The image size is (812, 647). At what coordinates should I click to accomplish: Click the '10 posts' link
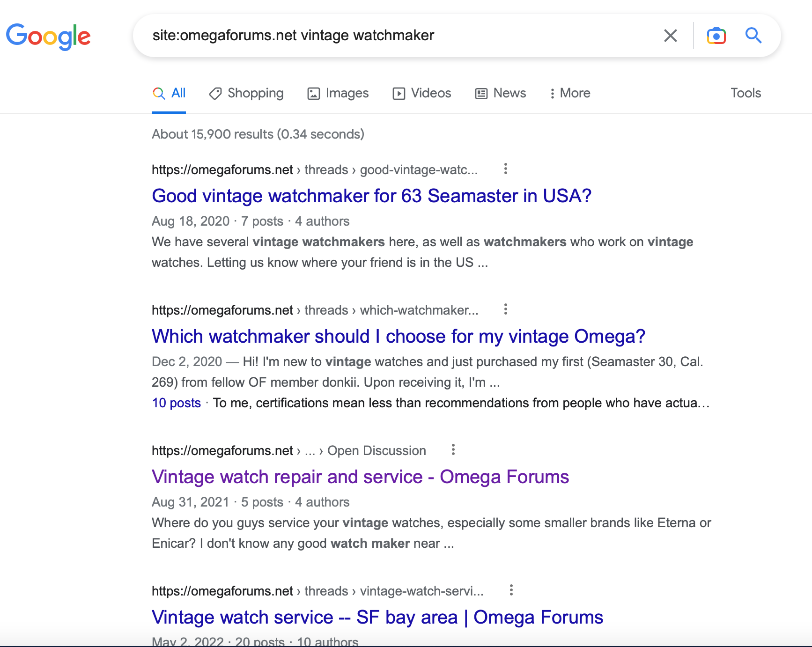176,403
